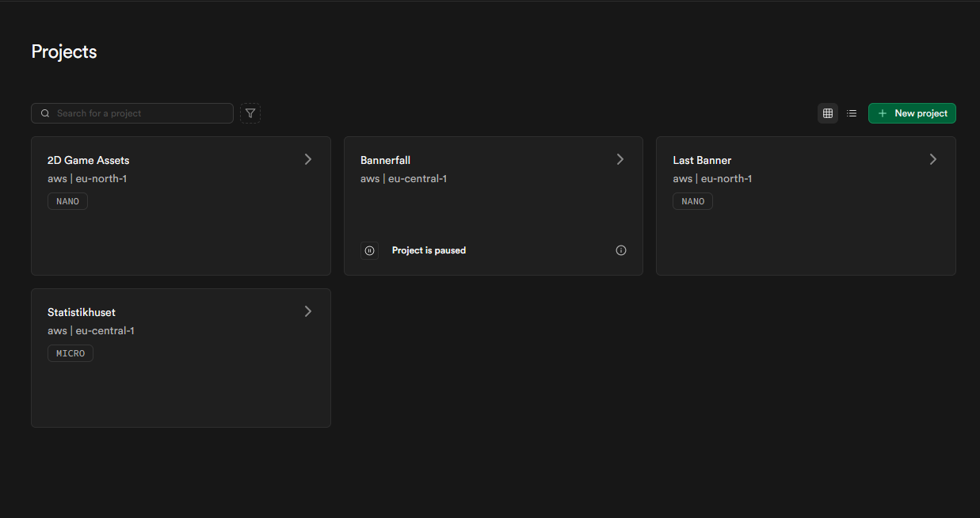This screenshot has width=980, height=518.
Task: Switch to list view
Action: [852, 113]
